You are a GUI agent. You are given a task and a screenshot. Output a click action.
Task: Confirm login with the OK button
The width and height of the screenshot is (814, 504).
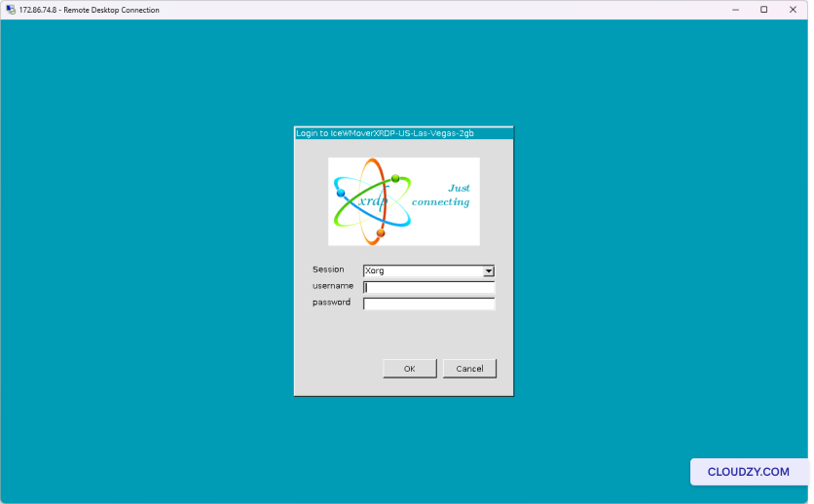coord(410,369)
